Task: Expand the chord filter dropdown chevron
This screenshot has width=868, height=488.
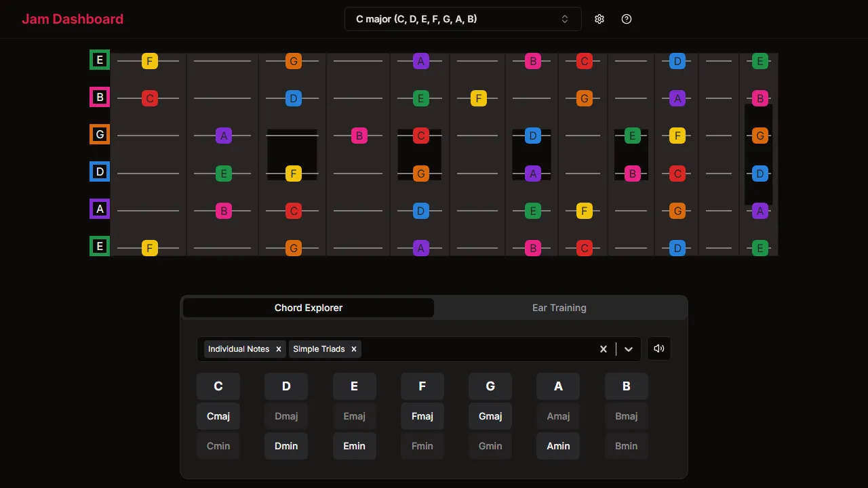Action: [x=628, y=348]
